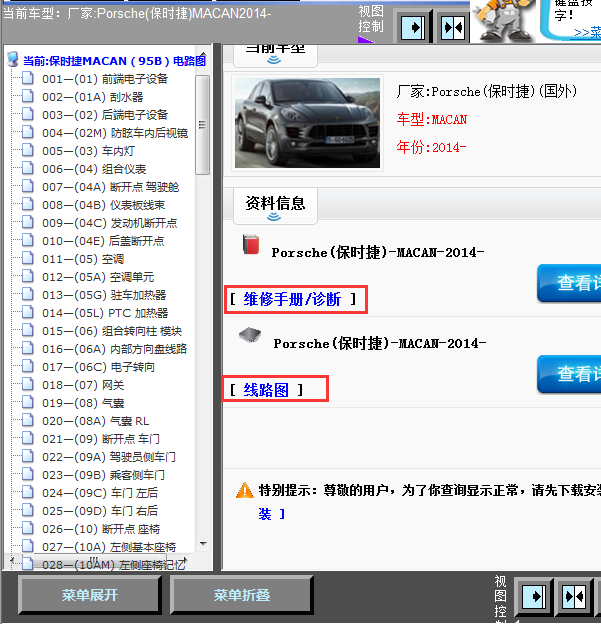601x624 pixels.
Task: Select 008—(04B) 仪表板线束
Action: [103, 205]
